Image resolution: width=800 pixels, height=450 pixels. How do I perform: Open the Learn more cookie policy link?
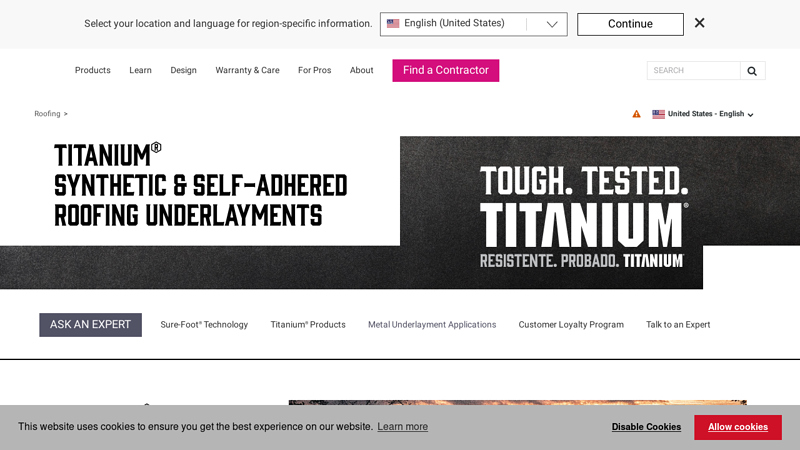[x=403, y=427]
